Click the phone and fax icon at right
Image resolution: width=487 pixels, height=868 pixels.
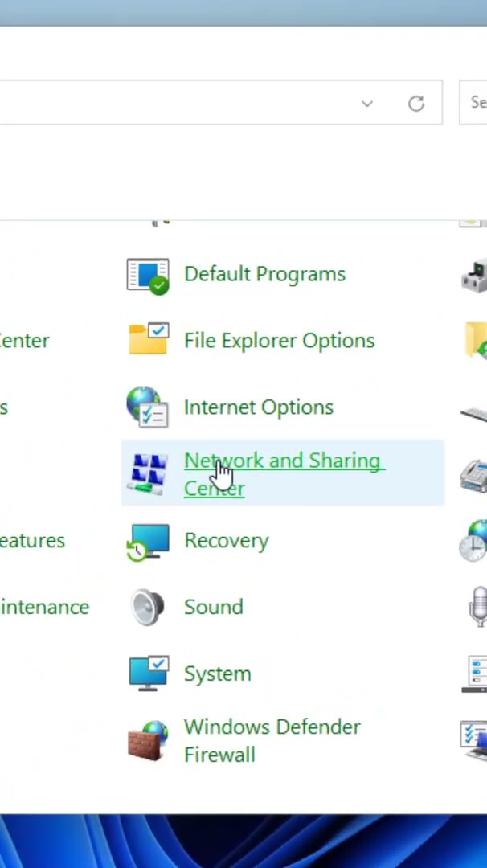point(474,474)
